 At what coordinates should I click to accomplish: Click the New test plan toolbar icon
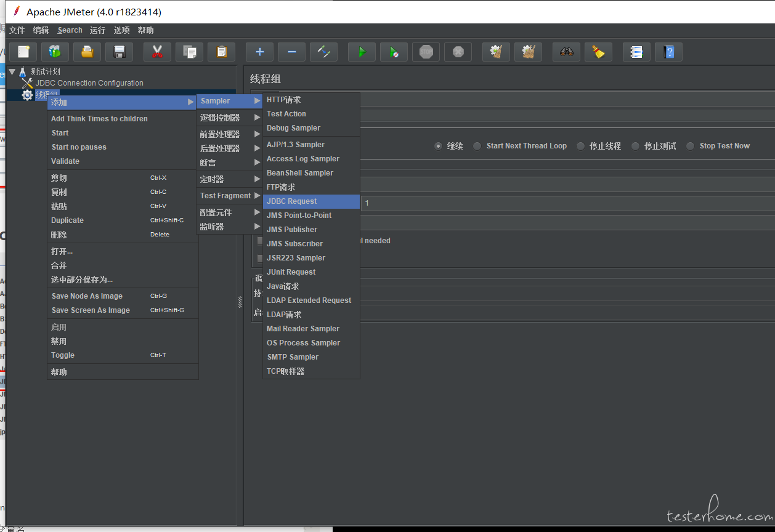23,52
